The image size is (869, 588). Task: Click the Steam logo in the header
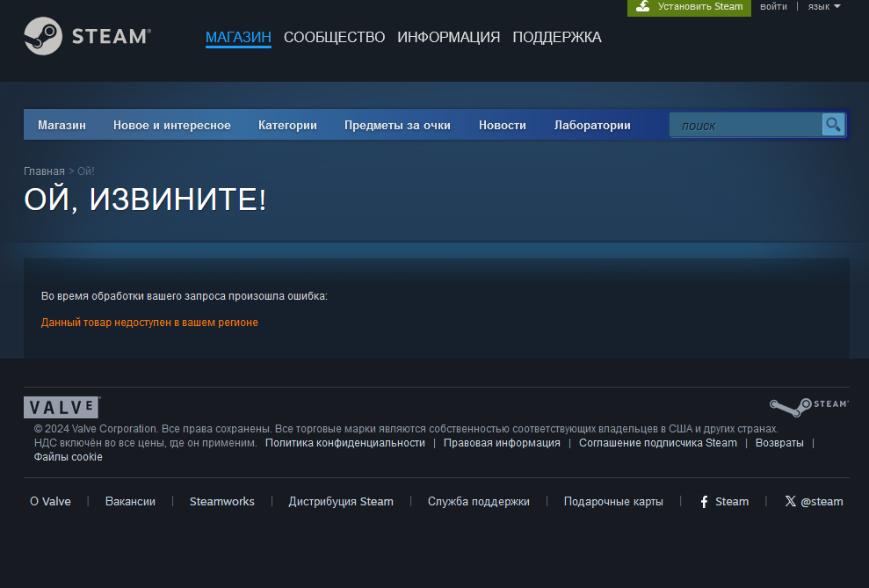[x=88, y=36]
